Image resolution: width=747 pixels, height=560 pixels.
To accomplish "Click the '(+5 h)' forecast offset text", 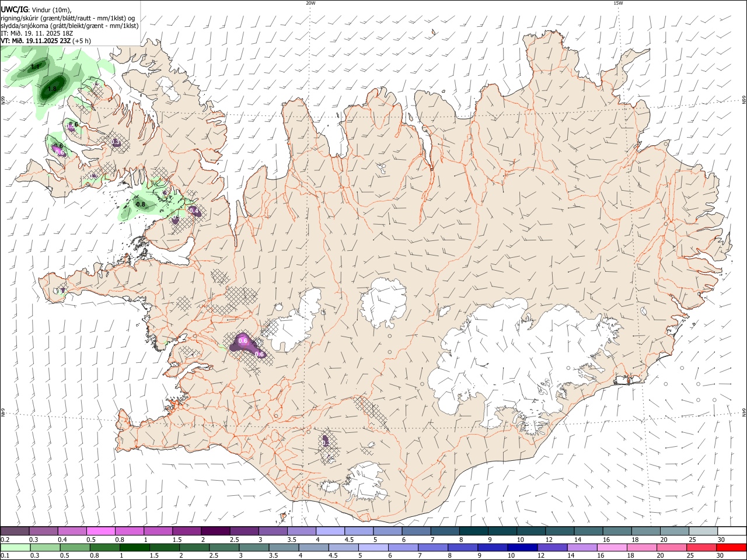I will [x=82, y=41].
